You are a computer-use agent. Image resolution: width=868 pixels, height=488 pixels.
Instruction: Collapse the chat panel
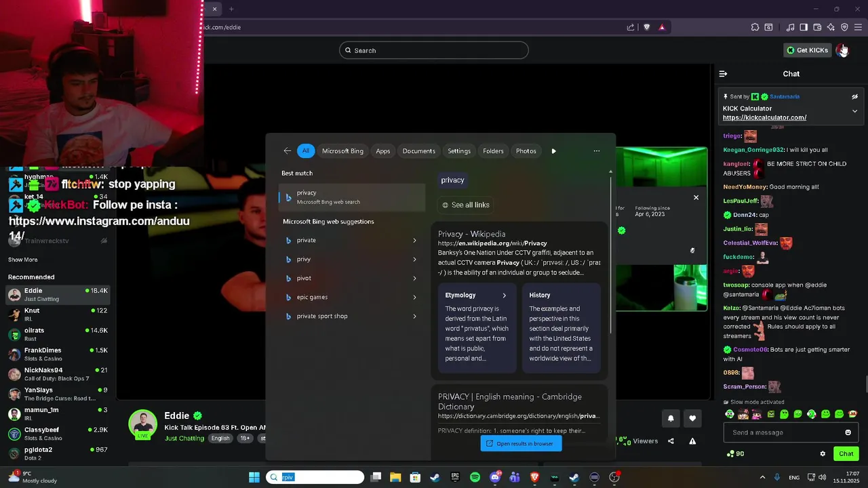coord(723,74)
